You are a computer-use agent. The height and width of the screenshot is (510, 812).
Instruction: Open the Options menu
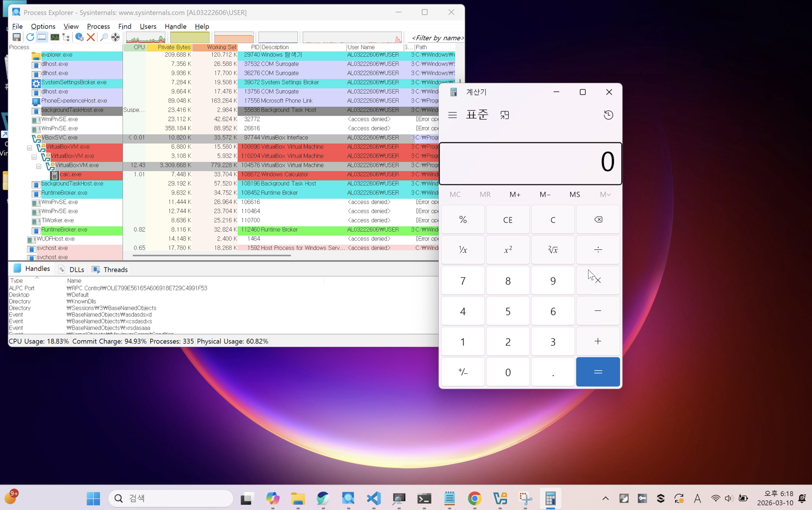tap(43, 26)
